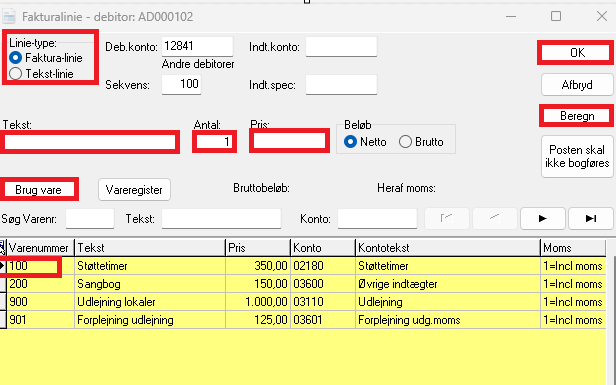Viewport: 616px width, 385px height.
Task: Click the Forplejning udg.moms cell
Action: coord(448,320)
